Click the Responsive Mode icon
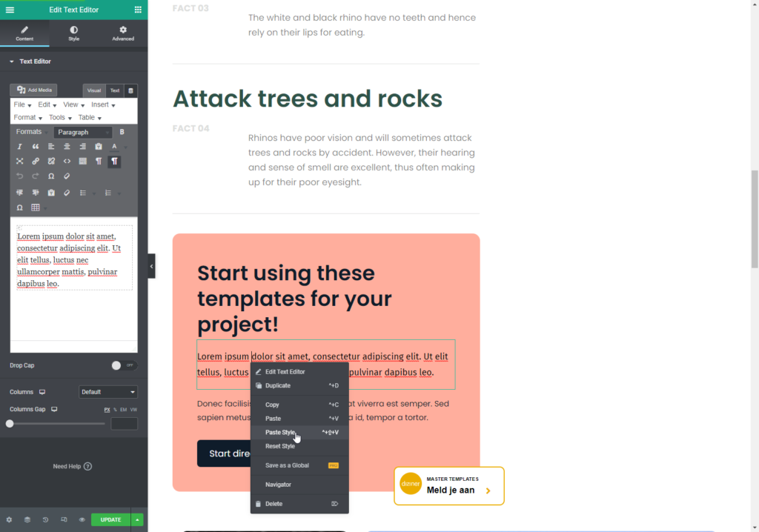The width and height of the screenshot is (759, 532). pos(64,519)
